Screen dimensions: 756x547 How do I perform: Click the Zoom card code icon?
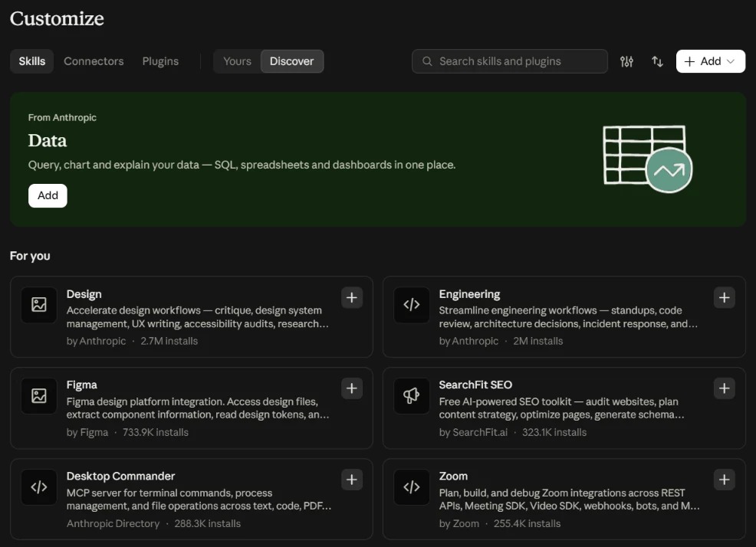click(411, 486)
